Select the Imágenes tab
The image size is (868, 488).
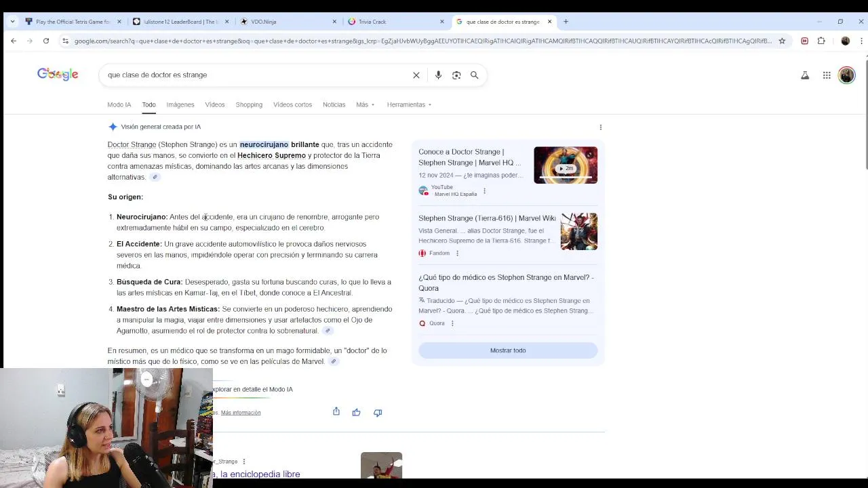180,104
